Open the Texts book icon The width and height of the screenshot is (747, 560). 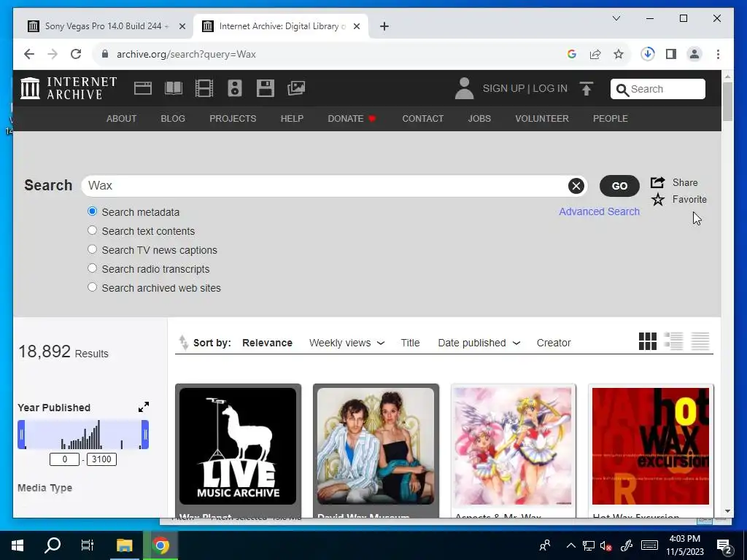tap(174, 88)
